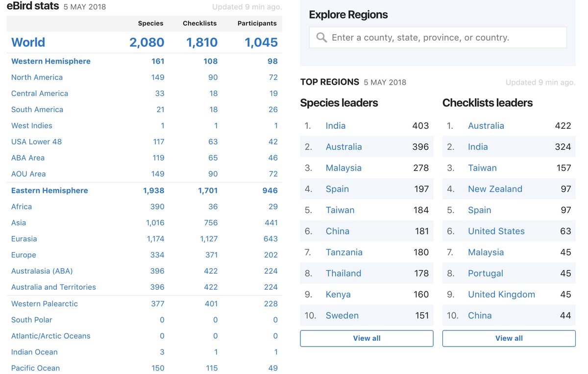This screenshot has height=374, width=588.
Task: Focus the Explore Regions search field
Action: click(438, 38)
